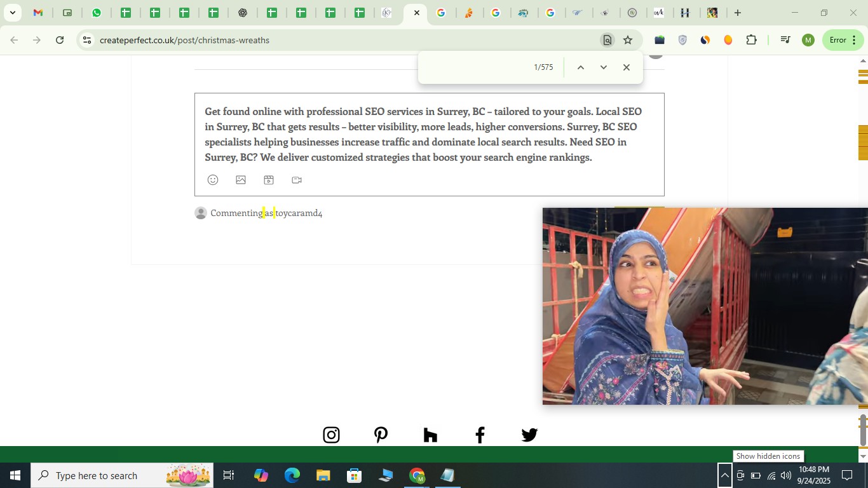
Task: Close the find in page bar
Action: pyautogui.click(x=626, y=67)
